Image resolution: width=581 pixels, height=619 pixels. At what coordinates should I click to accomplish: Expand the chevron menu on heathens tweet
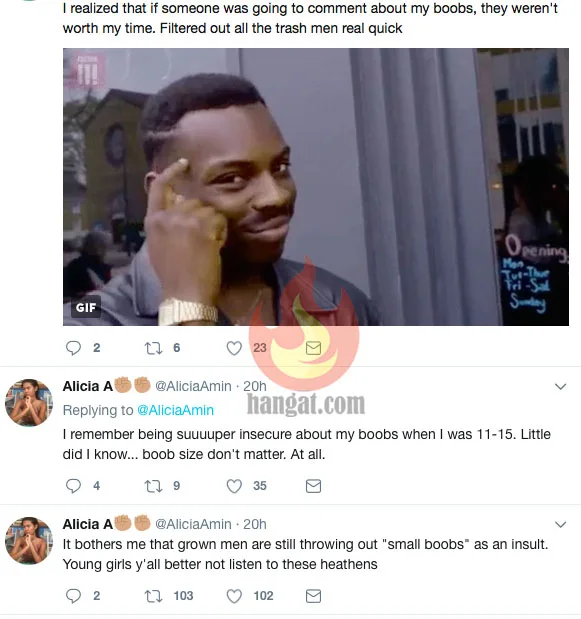(560, 524)
